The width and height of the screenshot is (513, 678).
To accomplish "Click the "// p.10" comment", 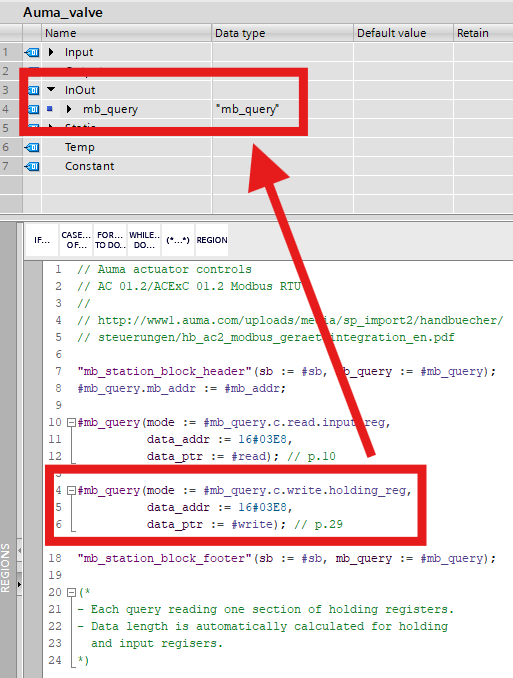I will coord(311,457).
